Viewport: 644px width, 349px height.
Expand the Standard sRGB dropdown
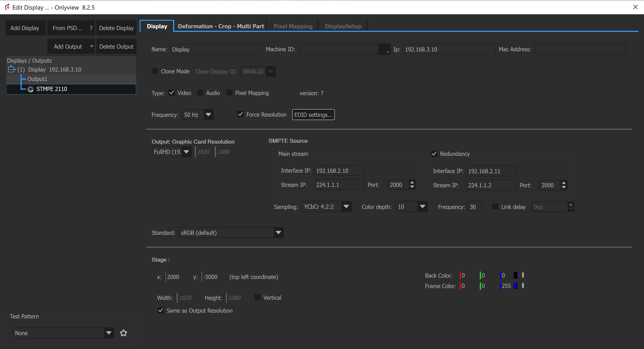point(278,233)
